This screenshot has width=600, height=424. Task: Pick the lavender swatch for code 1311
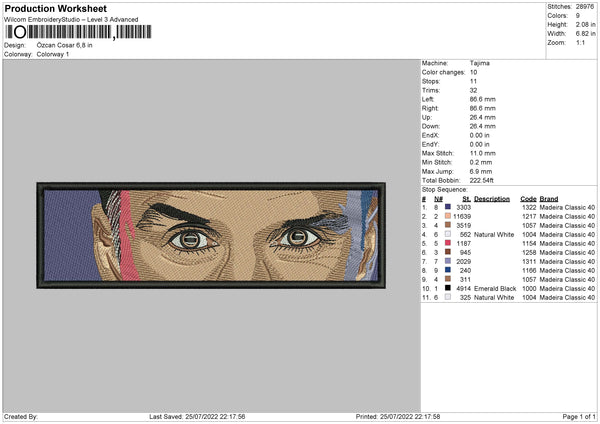click(447, 261)
